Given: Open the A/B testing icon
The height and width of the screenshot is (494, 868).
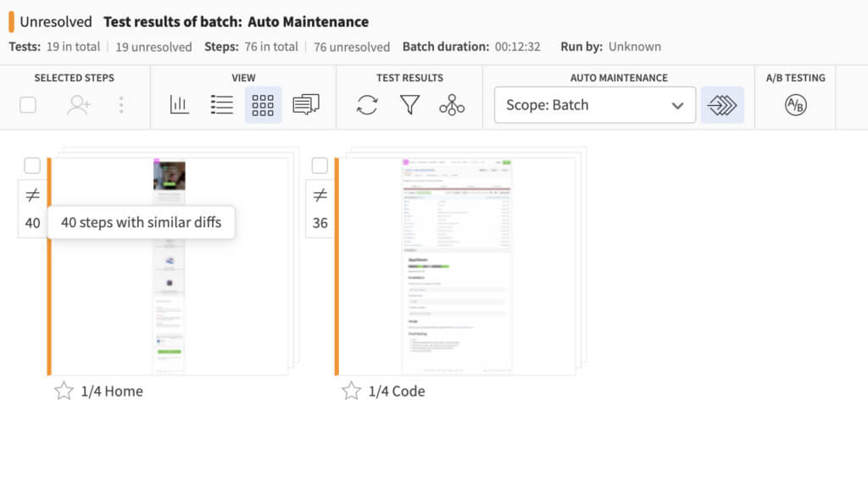Looking at the screenshot, I should (x=795, y=105).
